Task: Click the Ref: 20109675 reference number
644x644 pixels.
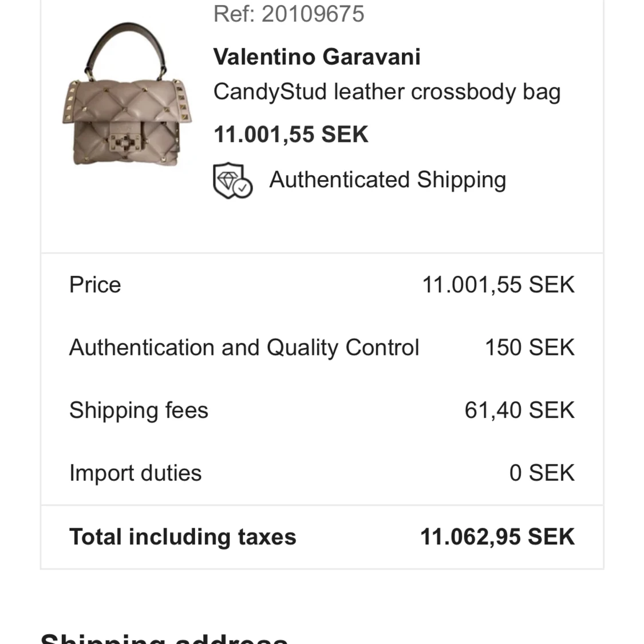Action: 289,14
